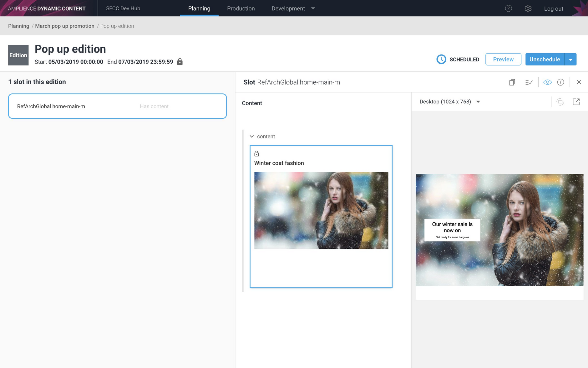Image resolution: width=588 pixels, height=368 pixels.
Task: Click the scheduled clock status icon
Action: 441,59
